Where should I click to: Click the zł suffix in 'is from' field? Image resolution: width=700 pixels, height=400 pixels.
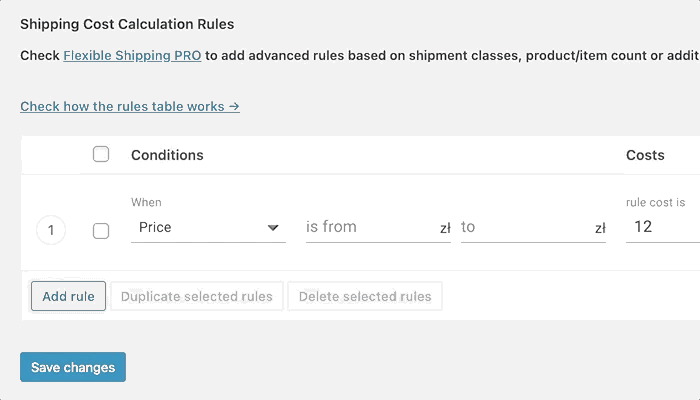(445, 229)
